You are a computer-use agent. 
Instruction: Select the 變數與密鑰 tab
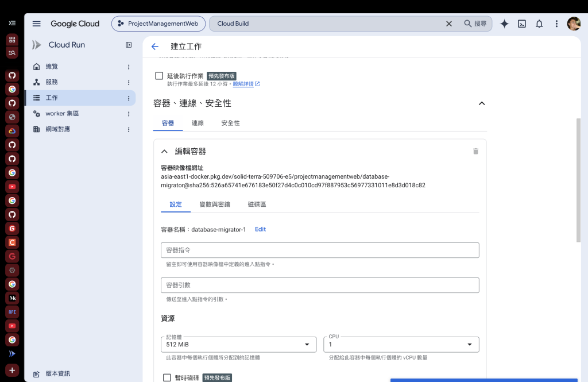[x=215, y=204]
